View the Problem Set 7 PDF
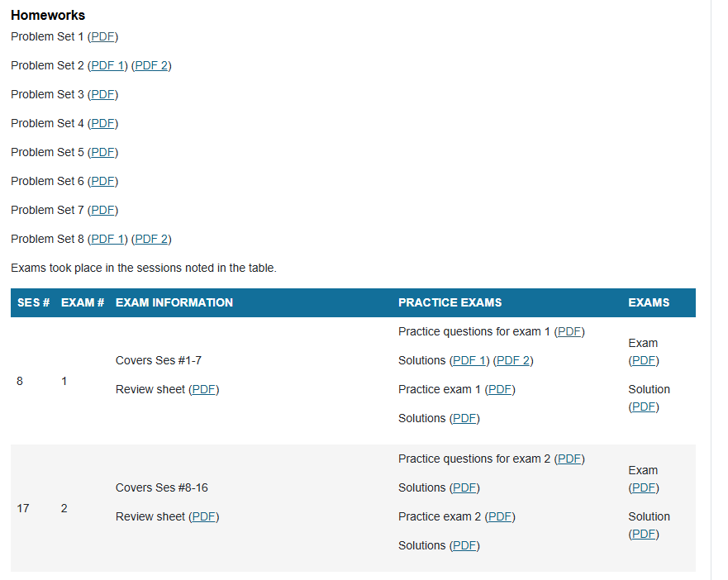The width and height of the screenshot is (728, 580). (102, 210)
